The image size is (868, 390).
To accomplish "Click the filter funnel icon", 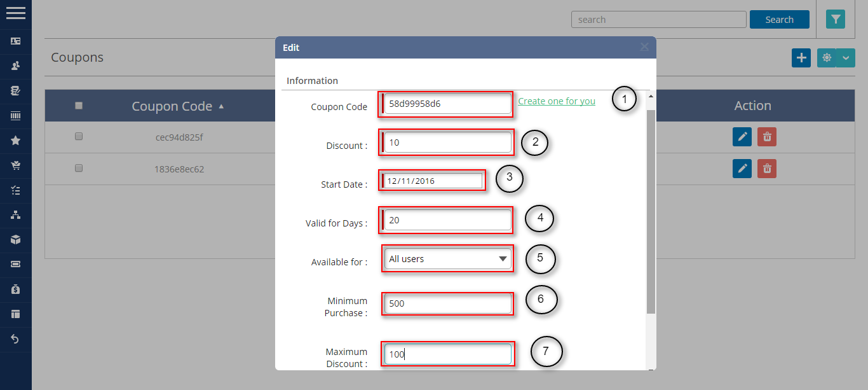I will click(836, 20).
